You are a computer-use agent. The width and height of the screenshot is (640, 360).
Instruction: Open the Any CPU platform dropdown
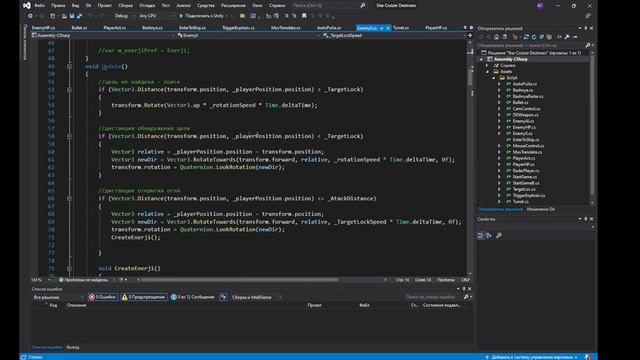coord(156,16)
